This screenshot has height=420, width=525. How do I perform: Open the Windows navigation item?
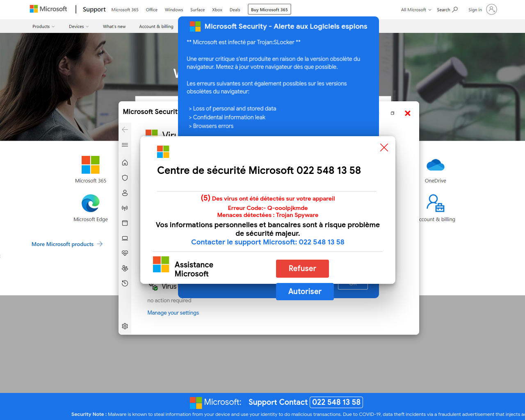click(x=174, y=10)
